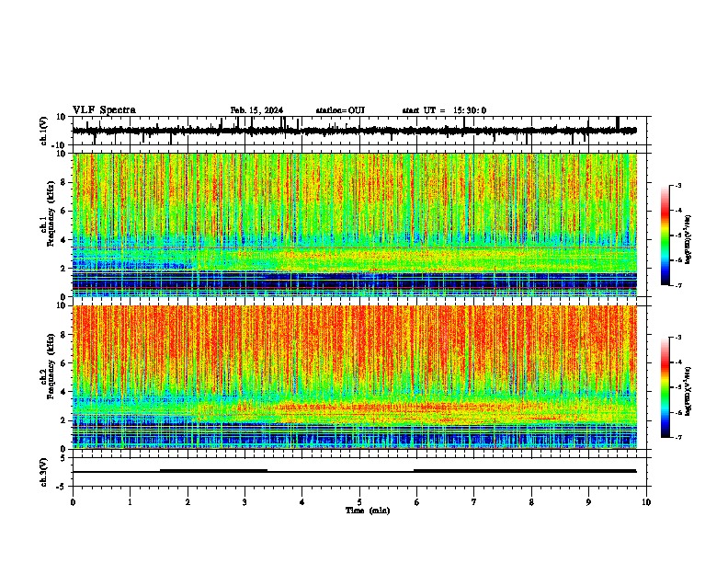The image size is (728, 563).
Task: Click the "4" tick on the time axis
Action: [302, 502]
